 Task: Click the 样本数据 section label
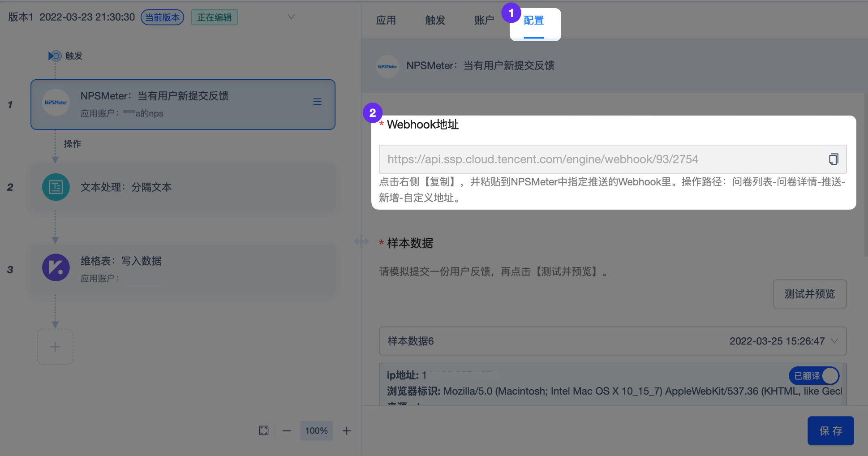(410, 243)
